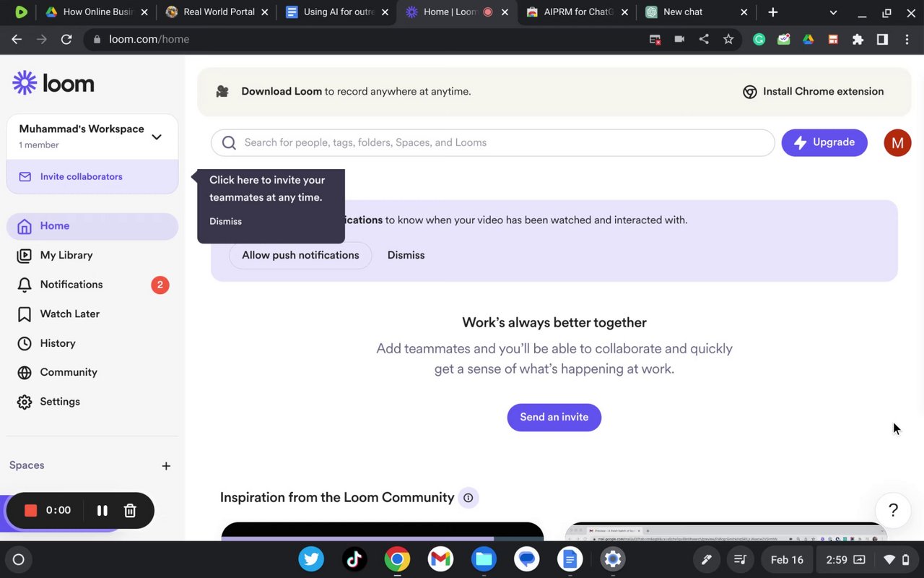Click info icon beside Loom Community heading
Image resolution: width=924 pixels, height=578 pixels.
pos(468,498)
